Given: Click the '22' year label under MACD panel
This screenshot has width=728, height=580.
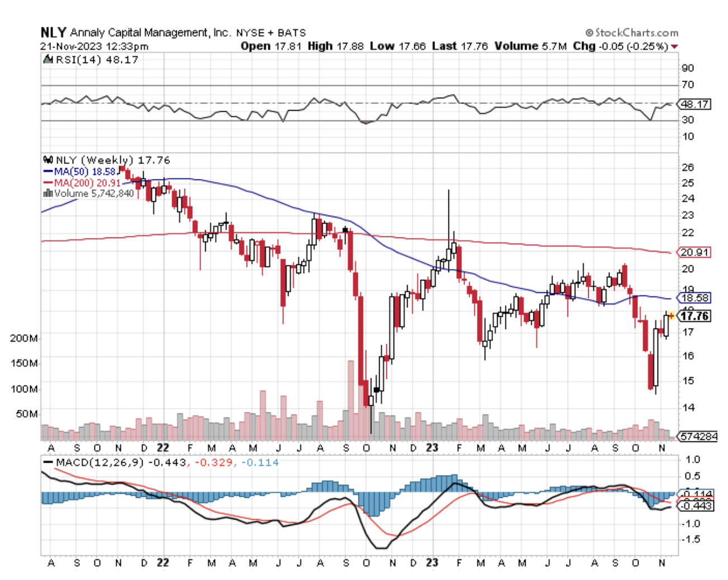Looking at the screenshot, I should [163, 563].
